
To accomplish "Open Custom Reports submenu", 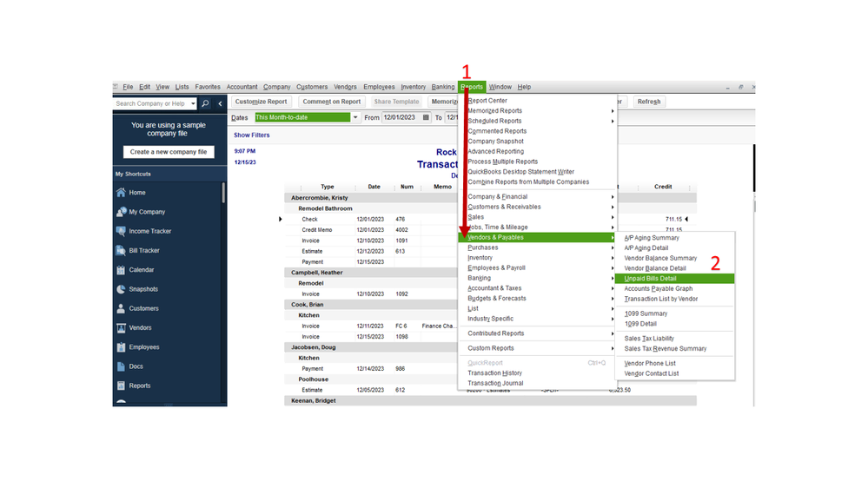I will [538, 348].
